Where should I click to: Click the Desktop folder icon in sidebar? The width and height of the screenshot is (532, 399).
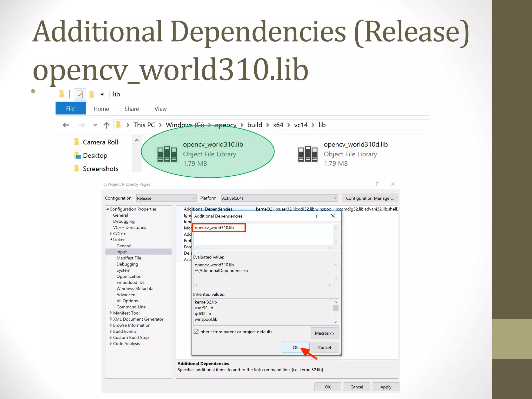77,156
